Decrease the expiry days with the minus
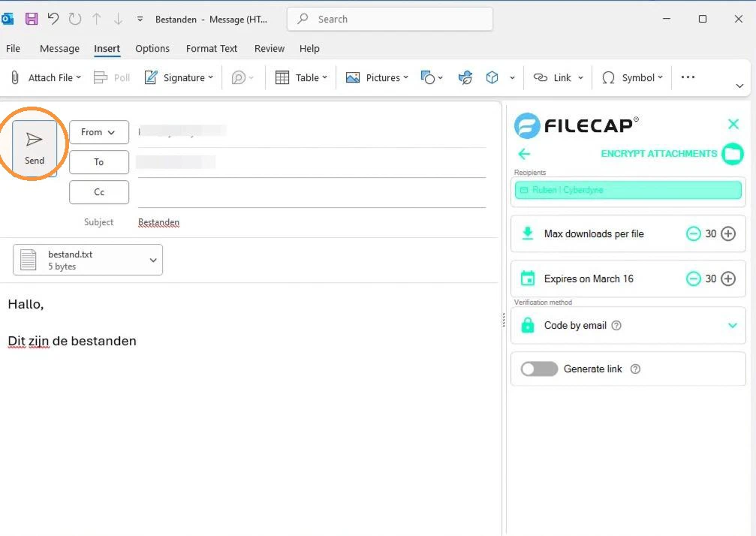This screenshot has width=756, height=536. click(x=694, y=279)
